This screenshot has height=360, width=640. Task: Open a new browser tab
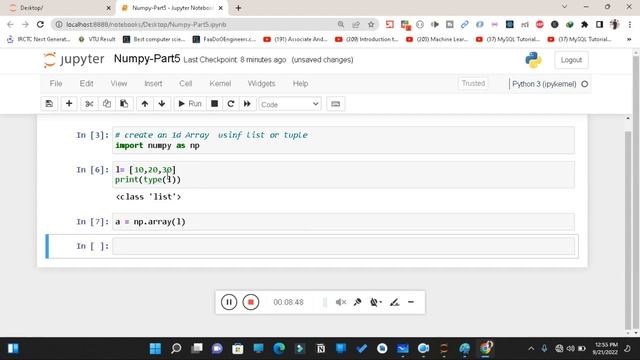click(238, 8)
